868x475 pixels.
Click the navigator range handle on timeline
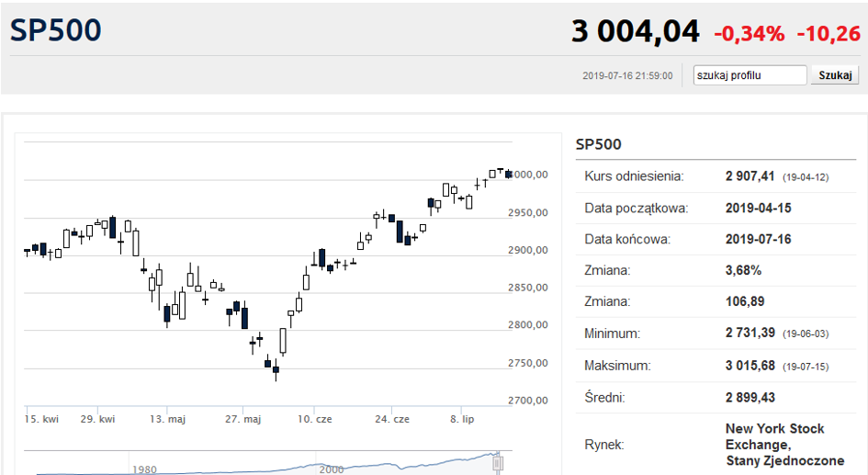point(498,463)
